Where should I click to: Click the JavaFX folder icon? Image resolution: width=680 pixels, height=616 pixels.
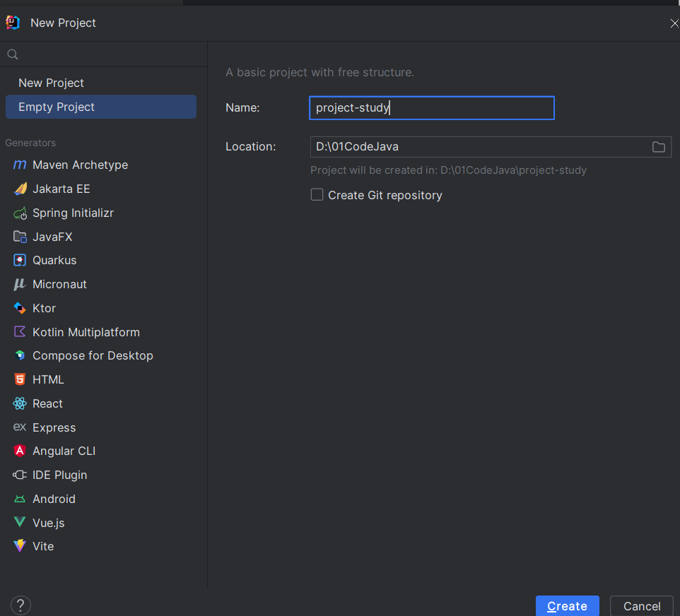pyautogui.click(x=20, y=237)
